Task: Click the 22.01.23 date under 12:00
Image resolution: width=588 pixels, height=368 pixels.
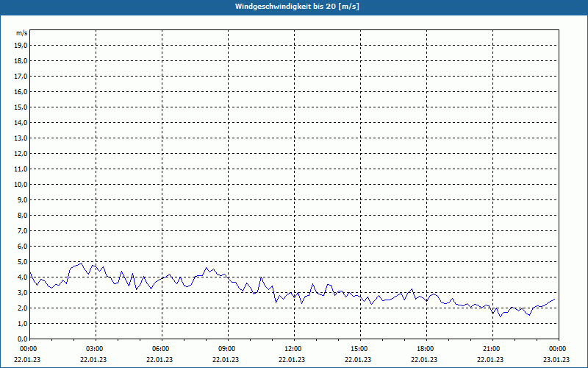Action: [292, 359]
